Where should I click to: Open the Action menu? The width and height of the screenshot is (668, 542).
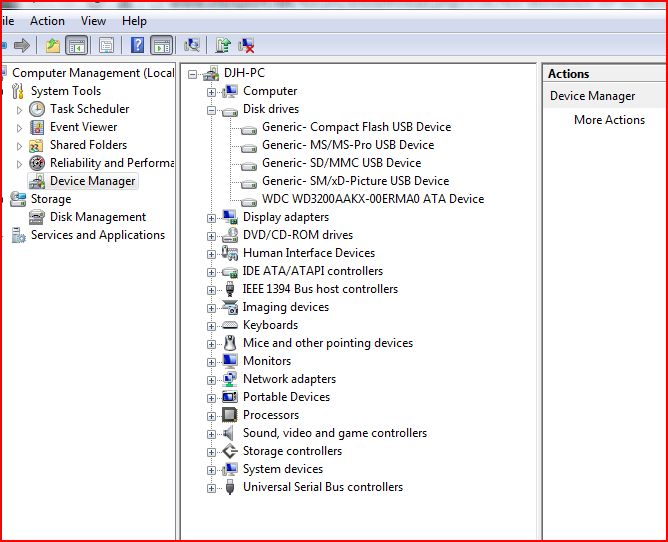[x=47, y=20]
